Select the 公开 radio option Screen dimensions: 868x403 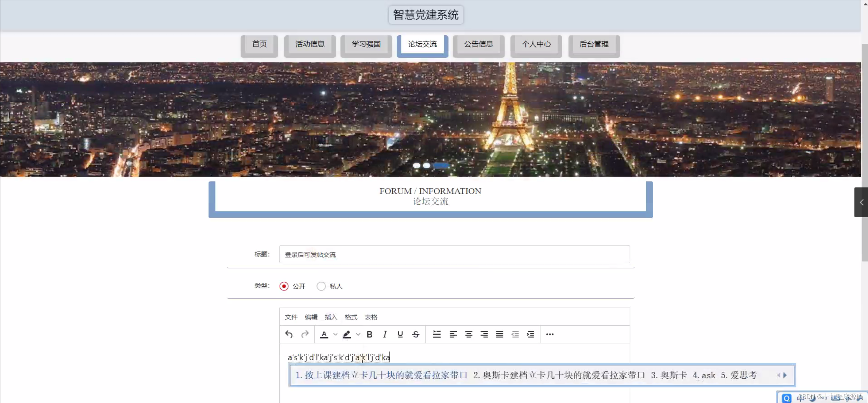(x=284, y=286)
